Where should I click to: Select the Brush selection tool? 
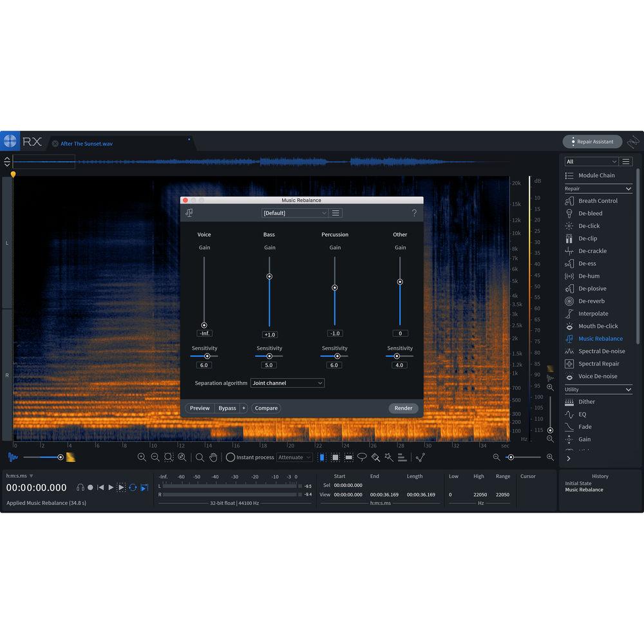pos(376,457)
